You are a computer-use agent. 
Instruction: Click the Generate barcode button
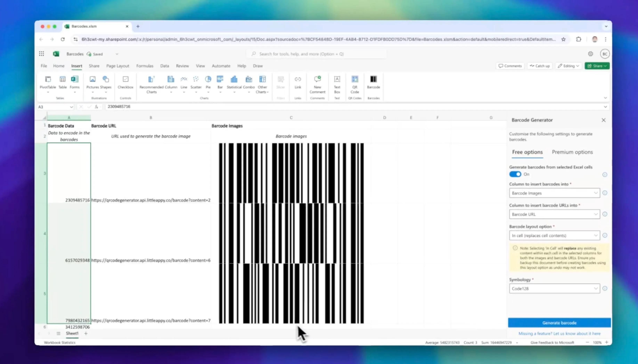coord(559,322)
